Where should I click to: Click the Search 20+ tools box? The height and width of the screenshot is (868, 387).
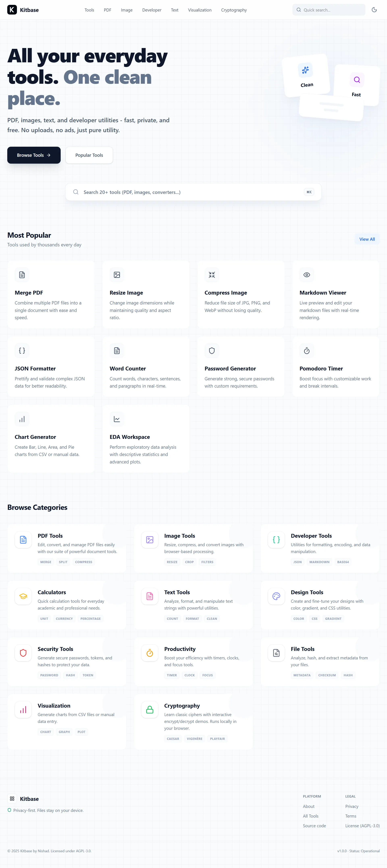193,192
